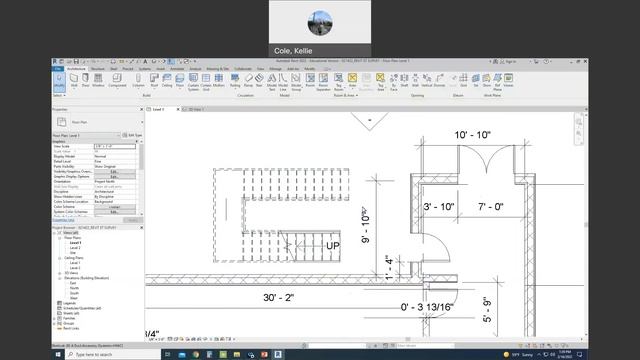Open the Select panel dropdown
Image resolution: width=640 pixels, height=360 pixels.
[x=59, y=96]
